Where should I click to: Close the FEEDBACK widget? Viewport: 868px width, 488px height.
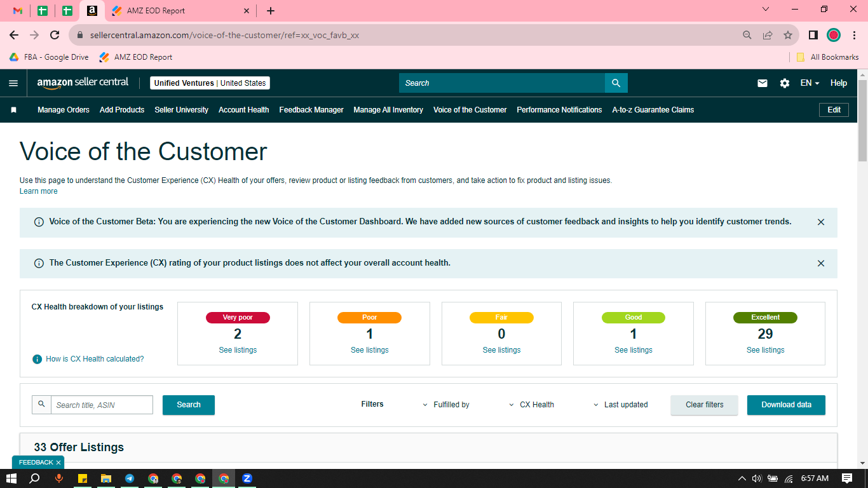tap(58, 463)
